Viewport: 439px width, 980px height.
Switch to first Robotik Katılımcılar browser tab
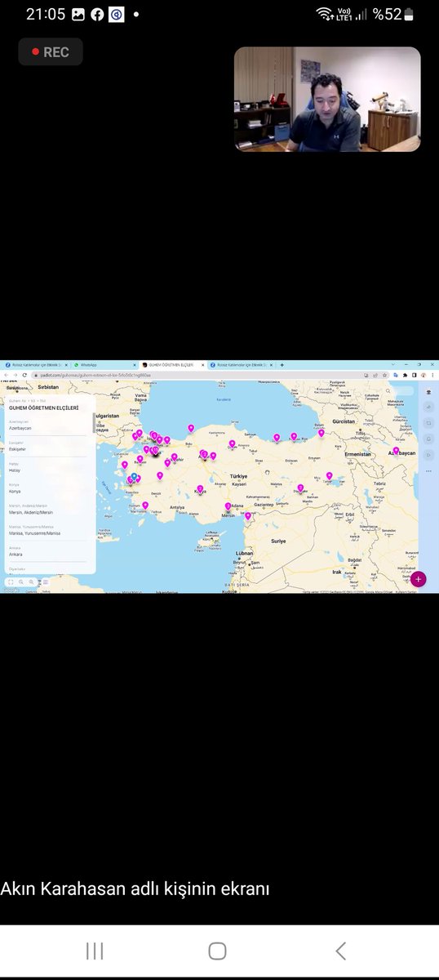(x=35, y=365)
